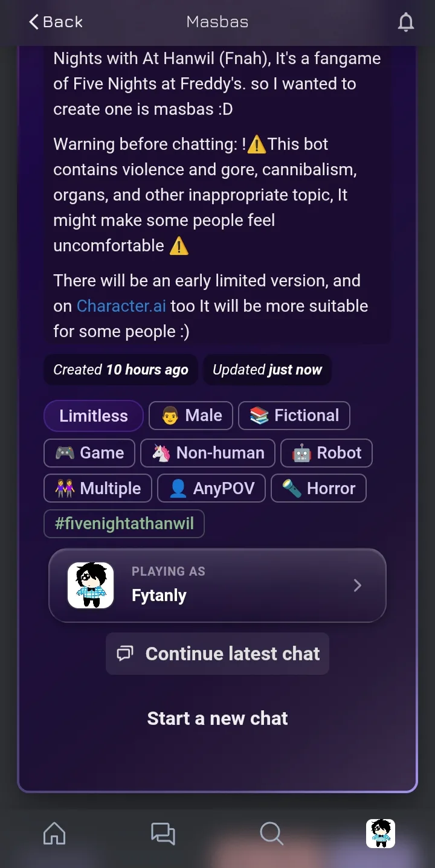This screenshot has height=868, width=435.
Task: Open notifications bell icon
Action: (406, 22)
